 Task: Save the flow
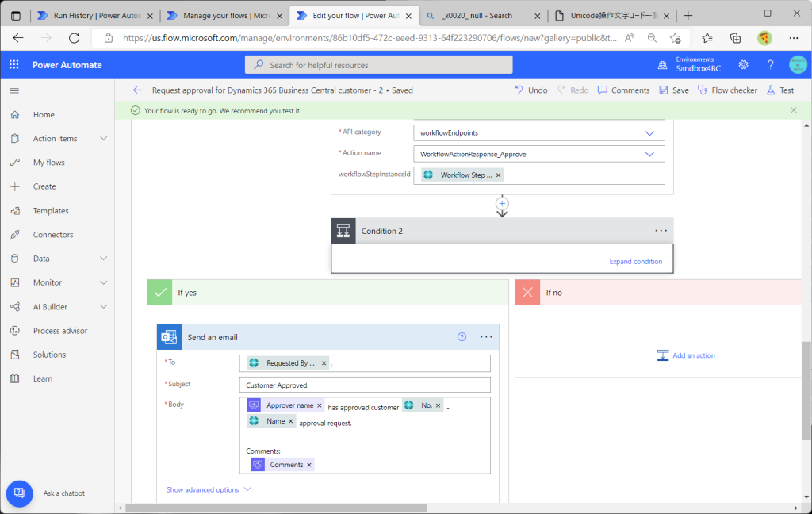pyautogui.click(x=674, y=90)
